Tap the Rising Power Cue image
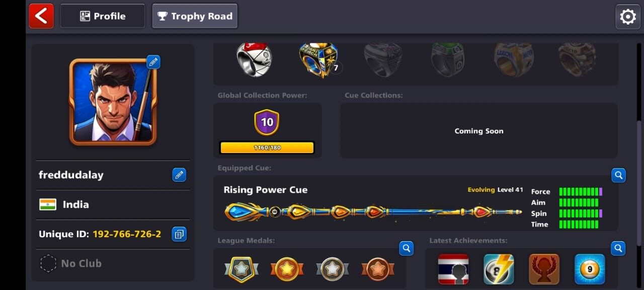The image size is (644, 290). point(373,212)
